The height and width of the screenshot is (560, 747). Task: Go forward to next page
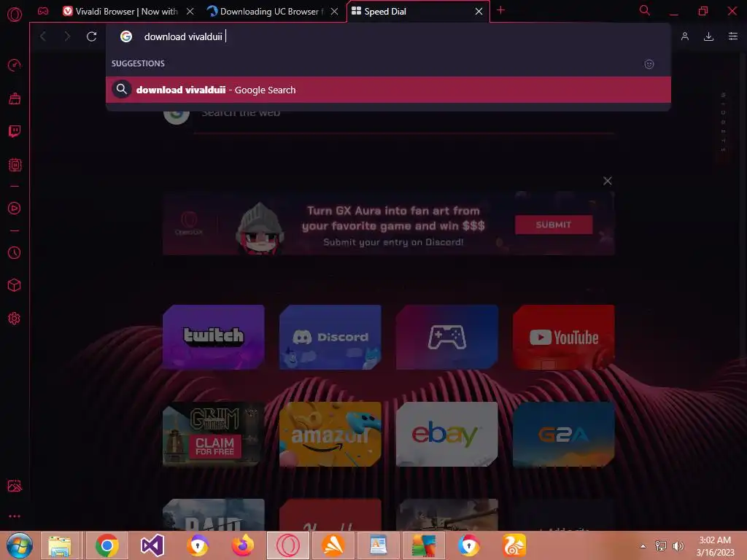pyautogui.click(x=67, y=36)
